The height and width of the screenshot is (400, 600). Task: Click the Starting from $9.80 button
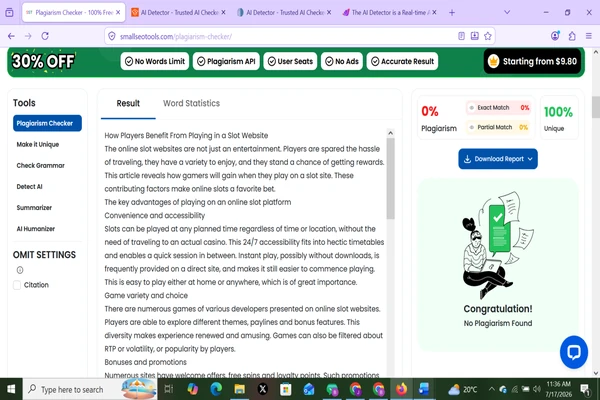coord(532,61)
